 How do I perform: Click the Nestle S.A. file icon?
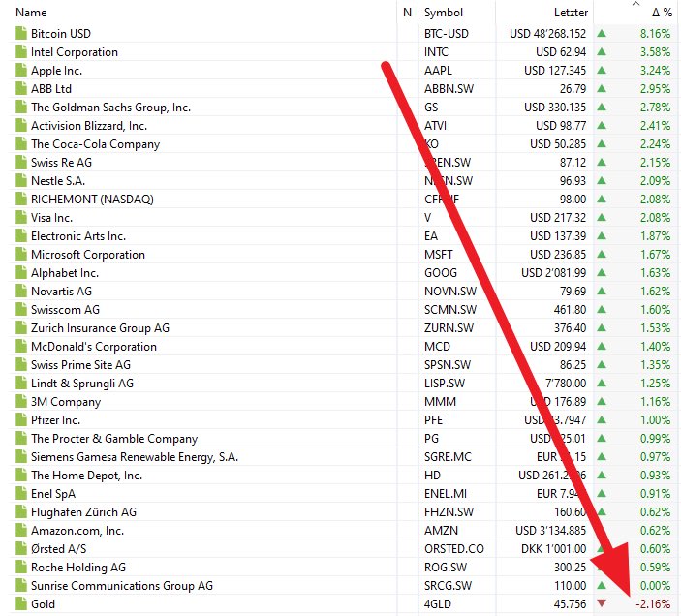(x=21, y=180)
